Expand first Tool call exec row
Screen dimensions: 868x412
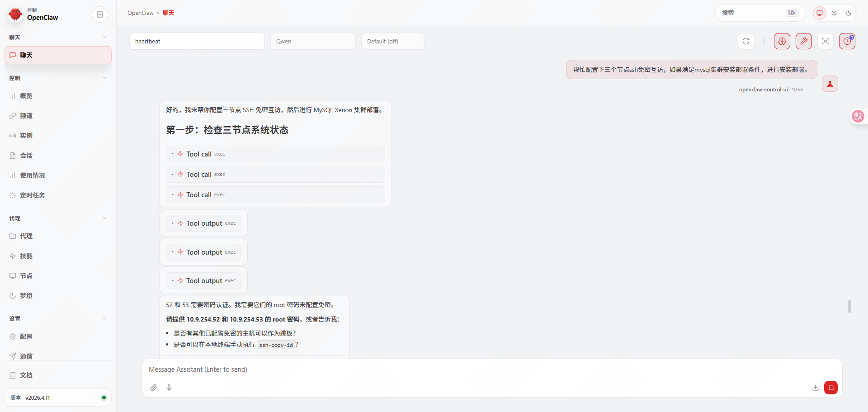(x=275, y=154)
